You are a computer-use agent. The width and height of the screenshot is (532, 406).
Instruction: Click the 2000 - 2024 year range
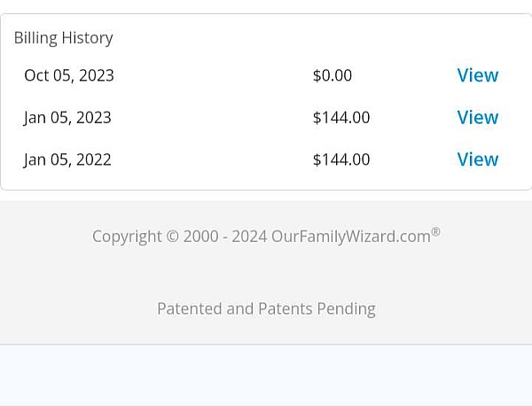click(225, 237)
